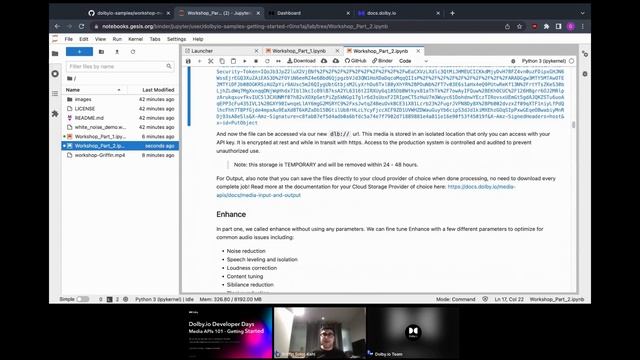Open the Settings menu
Screen dimensions: 640x360
[176, 39]
